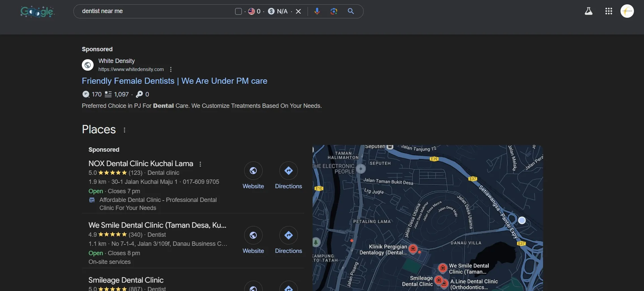Click Klinik Pergigian Dentalogy map pin
The height and width of the screenshot is (291, 644).
pyautogui.click(x=413, y=248)
